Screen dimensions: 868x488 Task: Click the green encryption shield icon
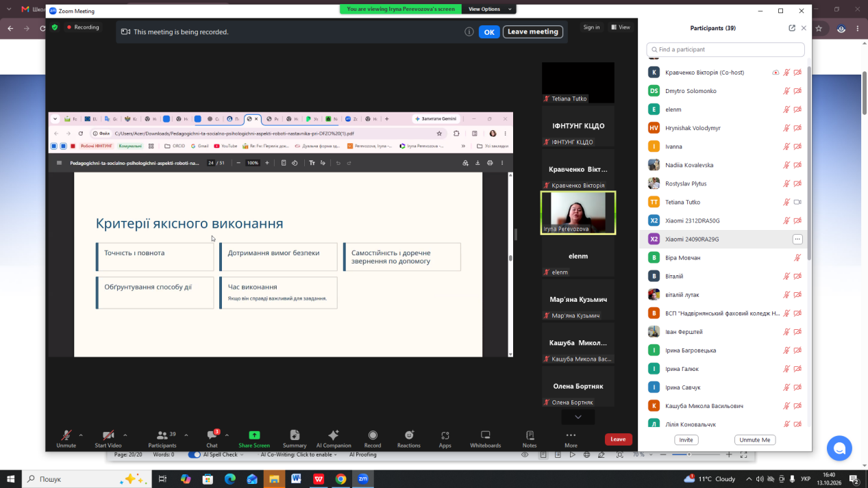[x=55, y=27]
